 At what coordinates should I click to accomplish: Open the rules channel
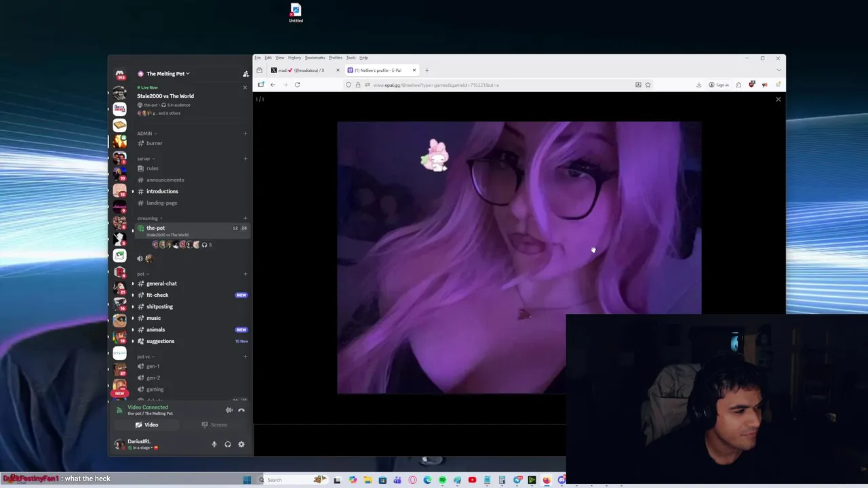(192, 168)
